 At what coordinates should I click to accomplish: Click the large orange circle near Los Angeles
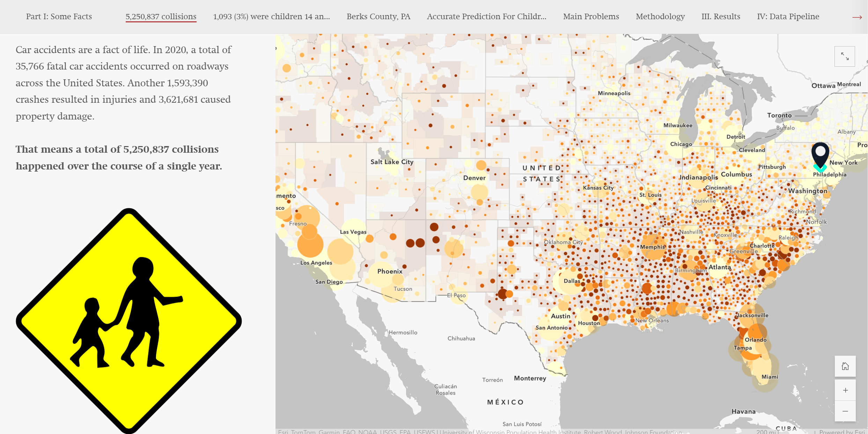click(x=310, y=245)
